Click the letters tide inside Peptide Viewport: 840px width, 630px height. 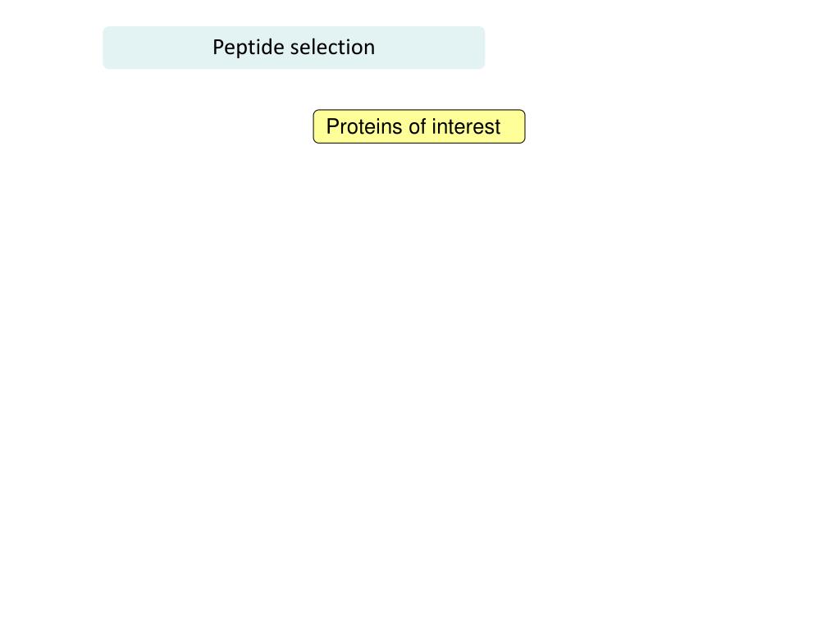point(266,47)
